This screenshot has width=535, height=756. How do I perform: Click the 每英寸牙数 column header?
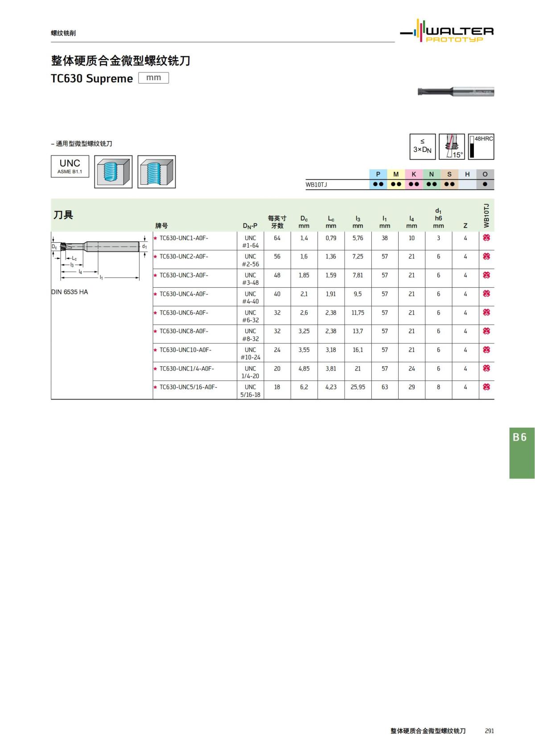[277, 222]
